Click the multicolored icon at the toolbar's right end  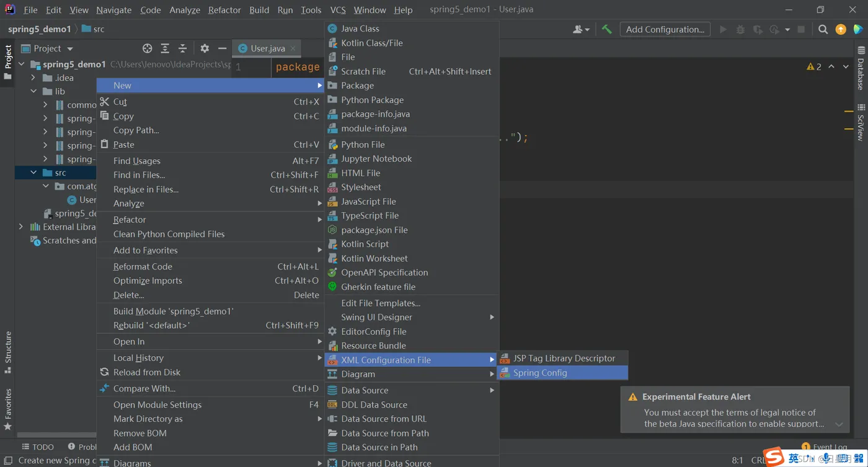point(858,29)
